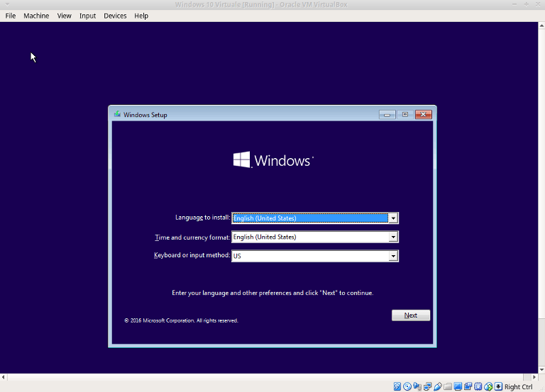Click the keyboard capture arrow icon

click(498, 386)
